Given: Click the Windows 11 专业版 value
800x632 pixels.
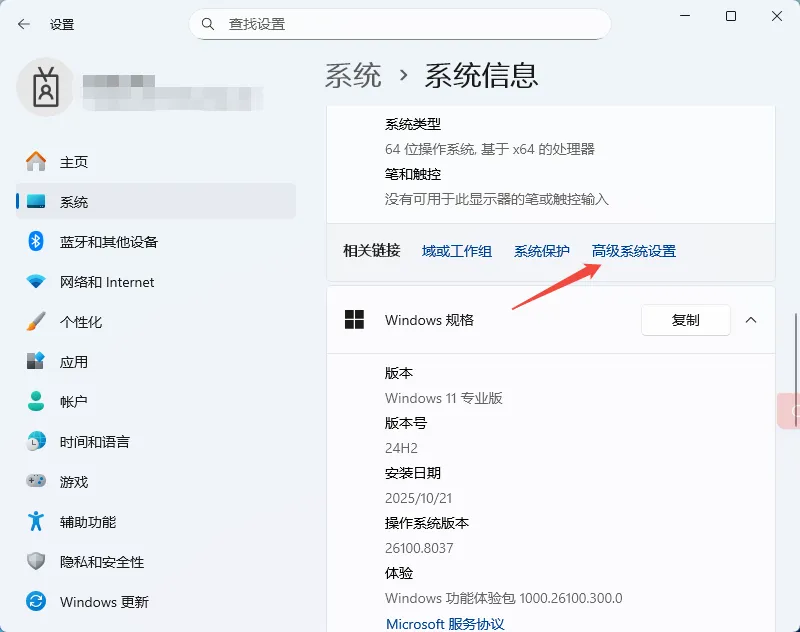Looking at the screenshot, I should [443, 398].
